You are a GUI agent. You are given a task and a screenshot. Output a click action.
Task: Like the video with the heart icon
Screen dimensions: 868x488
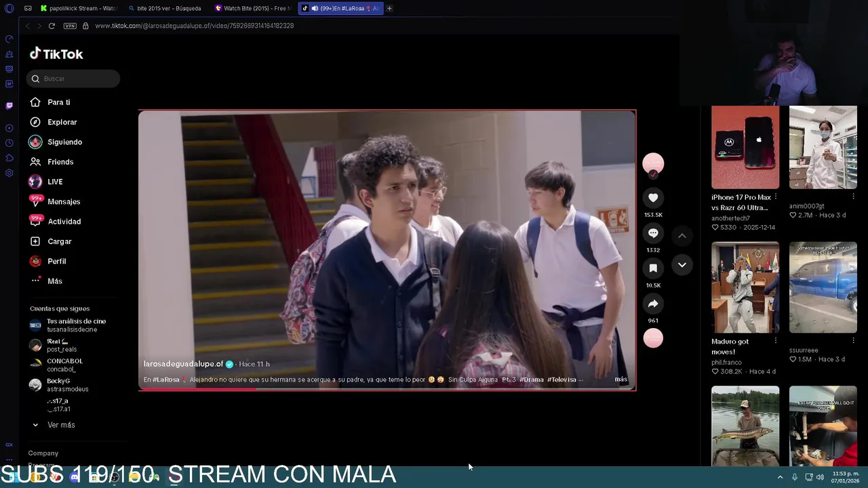653,198
